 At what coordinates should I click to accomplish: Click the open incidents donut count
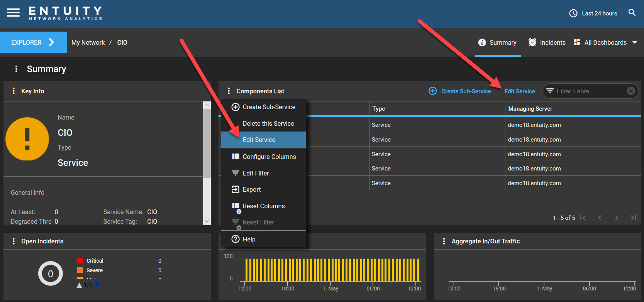pyautogui.click(x=51, y=273)
